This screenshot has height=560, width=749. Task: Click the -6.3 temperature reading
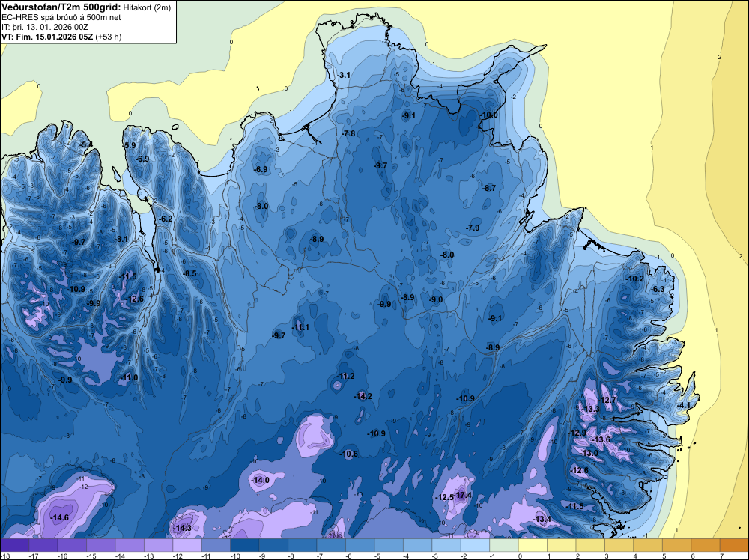(x=658, y=289)
